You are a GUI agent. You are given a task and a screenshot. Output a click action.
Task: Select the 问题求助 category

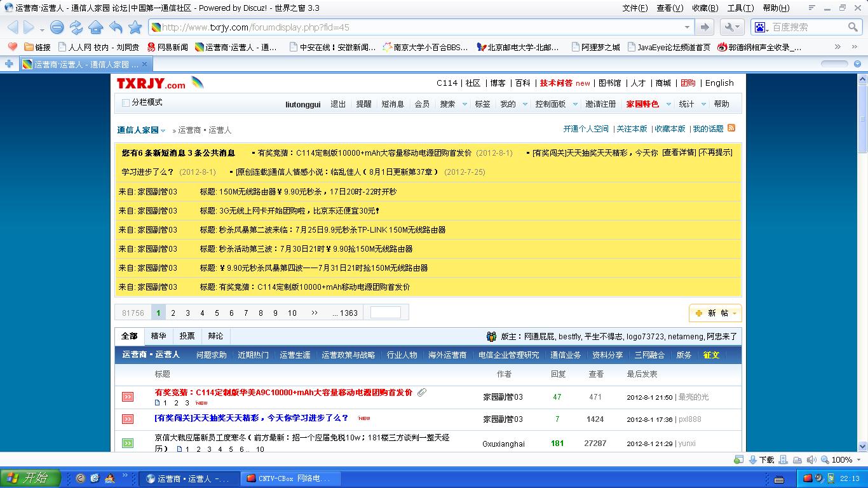click(x=212, y=355)
